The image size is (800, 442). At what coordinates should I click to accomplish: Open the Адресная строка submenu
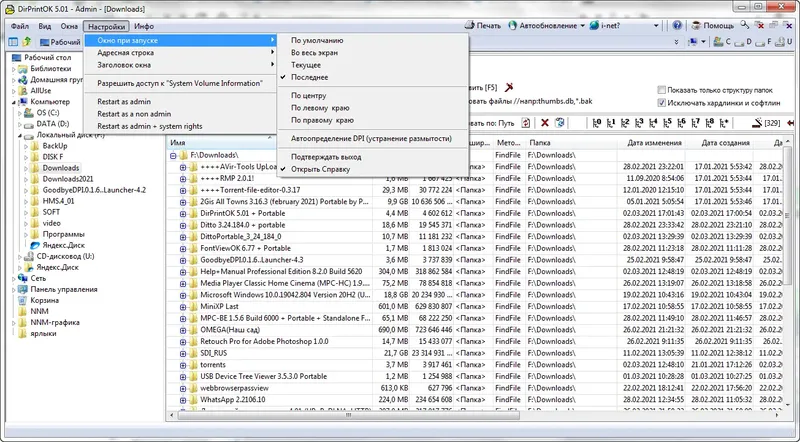181,53
